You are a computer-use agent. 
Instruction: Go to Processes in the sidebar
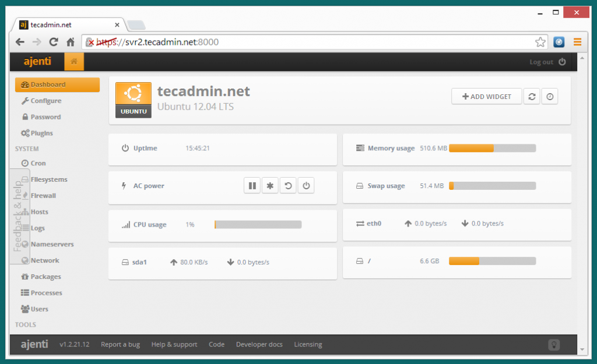click(x=46, y=293)
